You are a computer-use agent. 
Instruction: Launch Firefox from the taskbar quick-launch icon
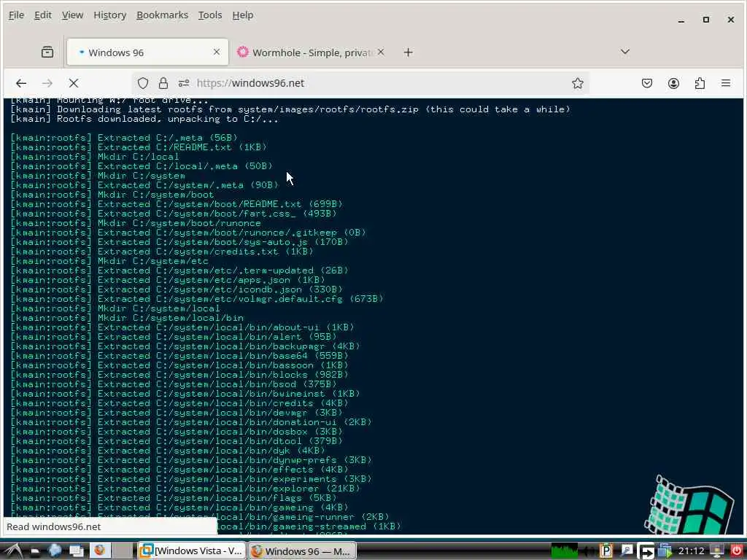[x=99, y=551]
